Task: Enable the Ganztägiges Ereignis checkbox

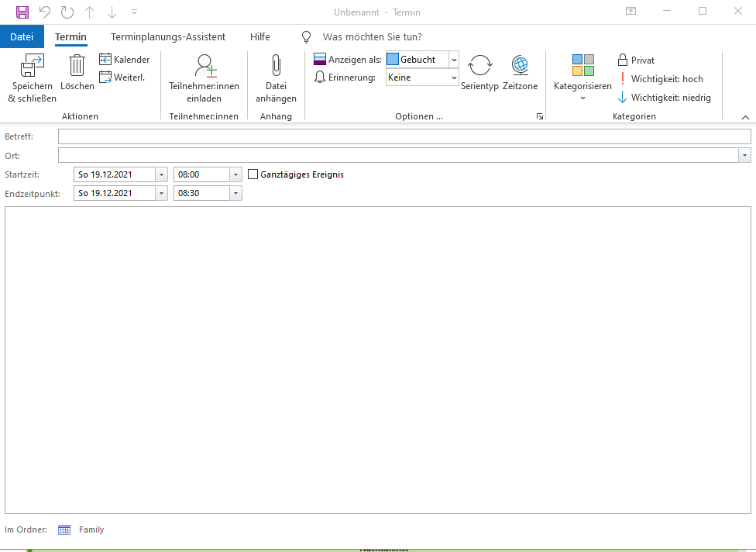Action: click(x=253, y=174)
